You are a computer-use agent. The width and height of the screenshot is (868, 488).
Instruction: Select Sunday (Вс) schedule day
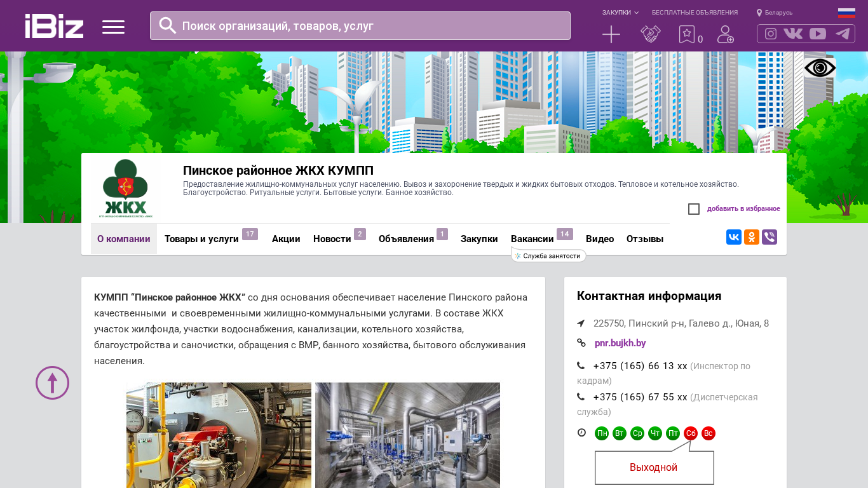(x=709, y=433)
